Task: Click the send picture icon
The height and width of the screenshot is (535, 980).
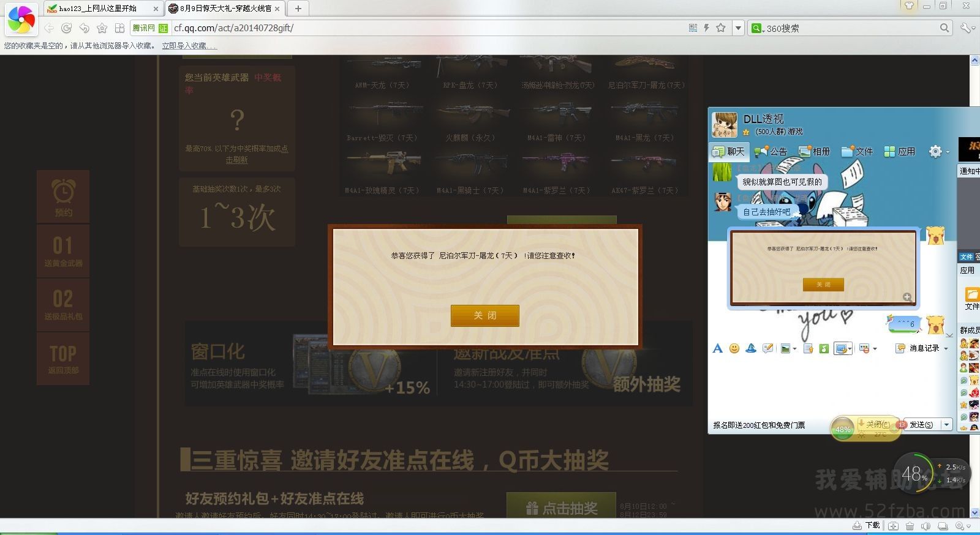Action: (x=785, y=348)
